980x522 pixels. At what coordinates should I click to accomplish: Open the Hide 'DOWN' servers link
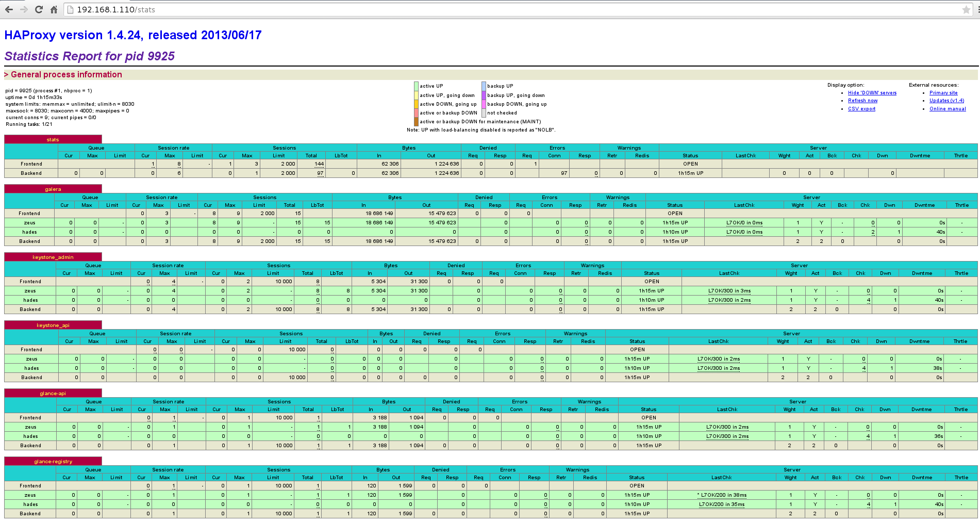[x=872, y=93]
